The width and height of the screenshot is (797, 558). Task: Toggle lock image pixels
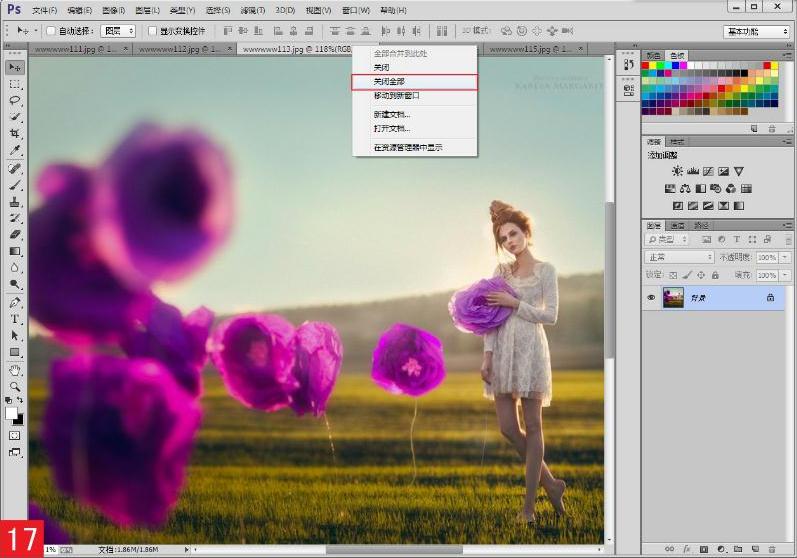click(x=687, y=275)
